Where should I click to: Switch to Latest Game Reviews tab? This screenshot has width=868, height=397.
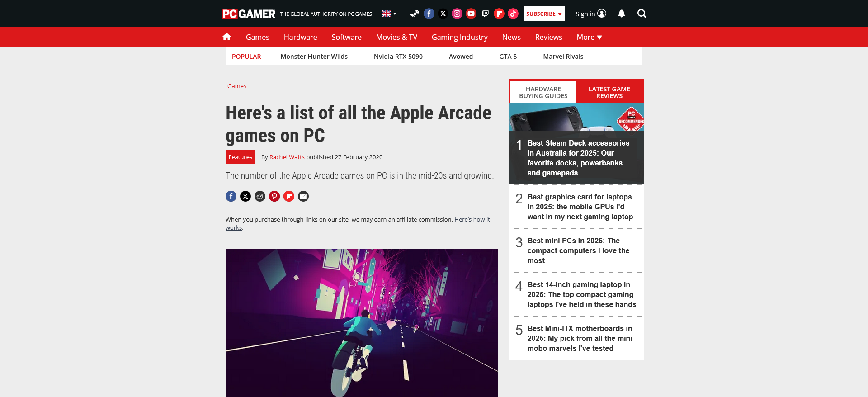click(x=609, y=92)
